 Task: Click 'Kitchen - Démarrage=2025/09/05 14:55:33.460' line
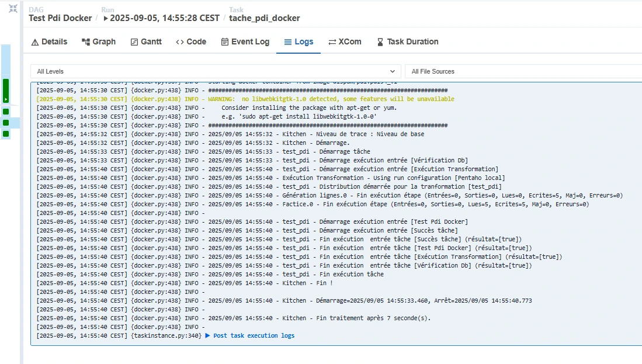[284, 300]
